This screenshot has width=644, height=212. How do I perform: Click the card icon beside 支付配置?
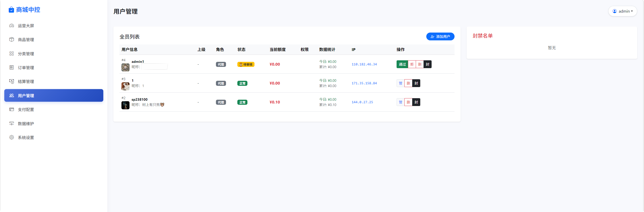pyautogui.click(x=12, y=109)
